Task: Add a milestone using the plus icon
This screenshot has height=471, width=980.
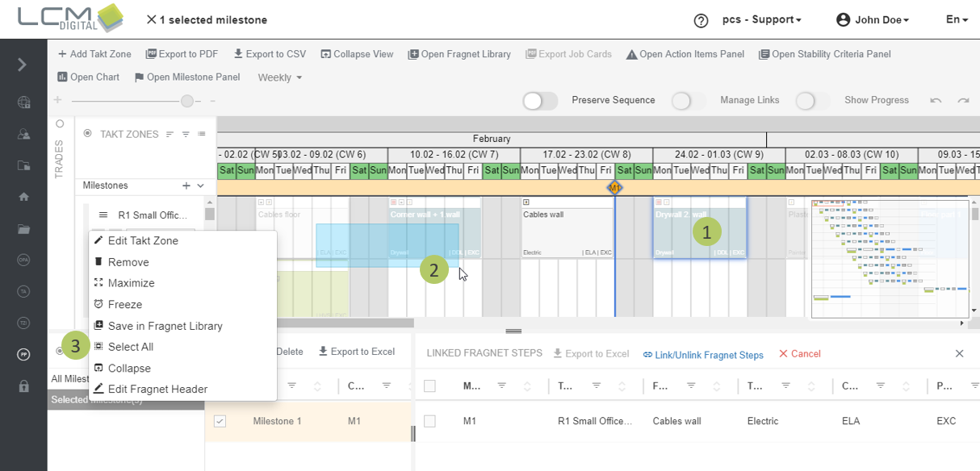Action: pos(186,185)
